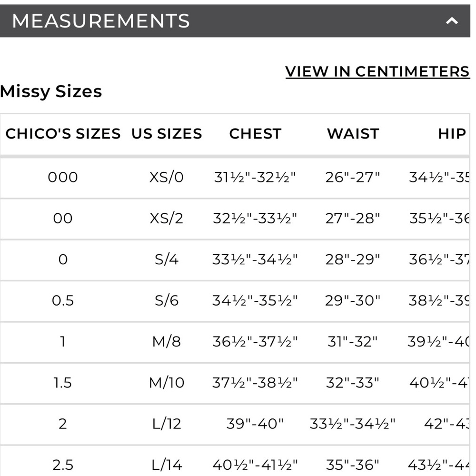Click the MEASUREMENTS header title
Image resolution: width=476 pixels, height=476 pixels.
101,21
